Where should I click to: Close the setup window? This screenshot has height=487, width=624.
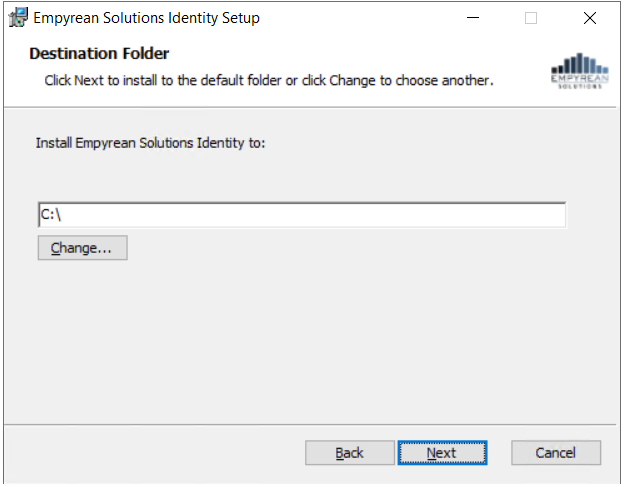tap(590, 18)
